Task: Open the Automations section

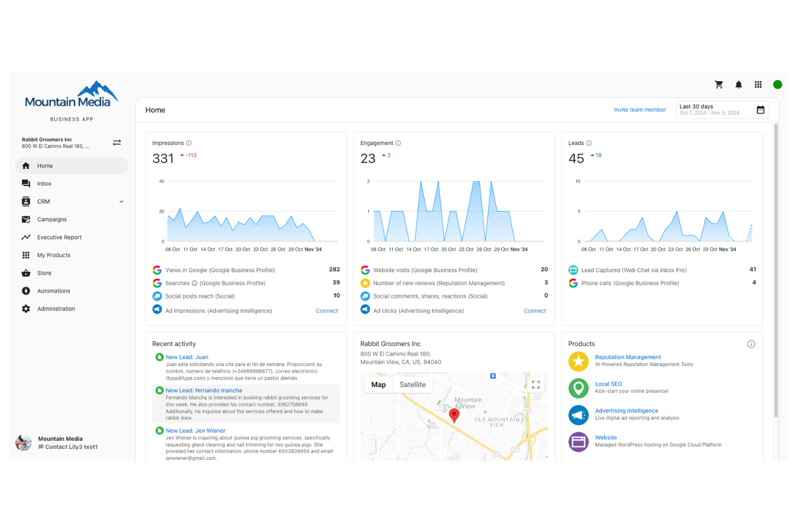Action: [52, 291]
